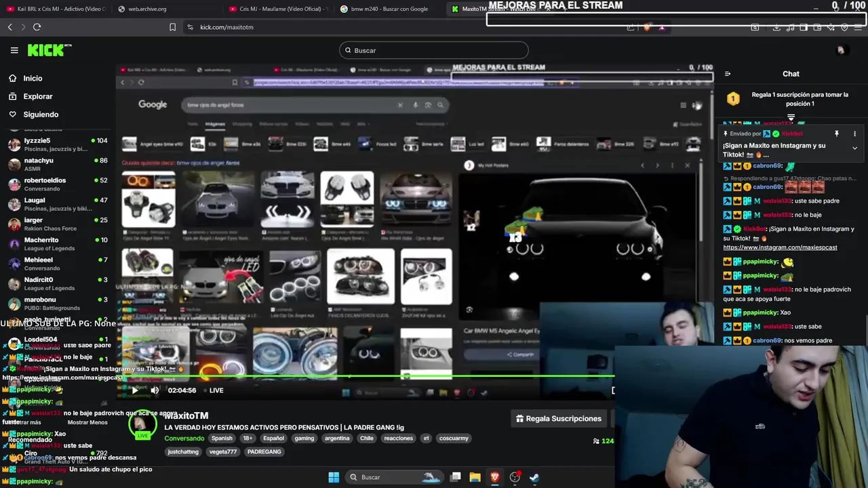Screen dimensions: 868x488
Task: Click the position 1 gift badge
Action: coord(733,99)
